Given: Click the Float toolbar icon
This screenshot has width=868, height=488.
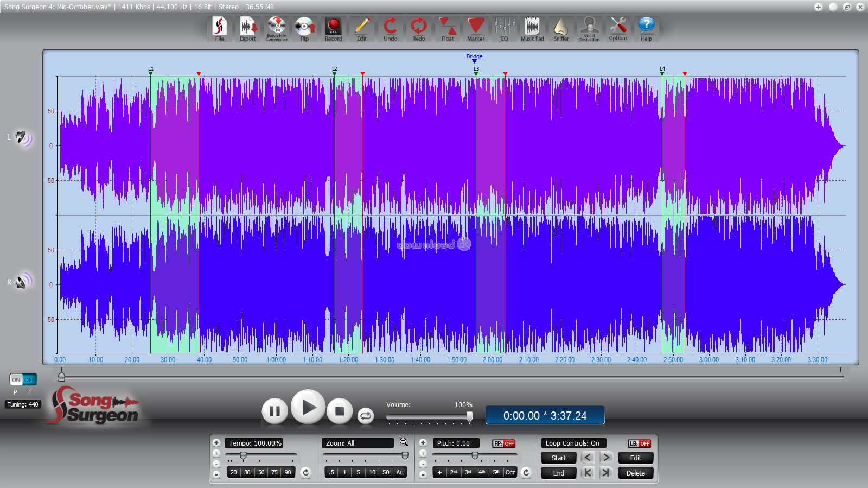Looking at the screenshot, I should 448,29.
